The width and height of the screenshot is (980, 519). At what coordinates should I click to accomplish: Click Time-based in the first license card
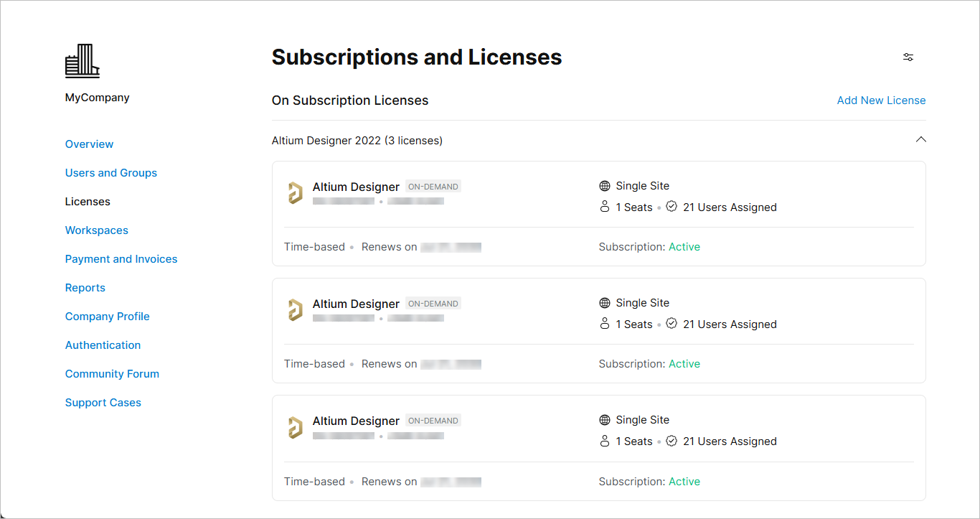(x=314, y=247)
